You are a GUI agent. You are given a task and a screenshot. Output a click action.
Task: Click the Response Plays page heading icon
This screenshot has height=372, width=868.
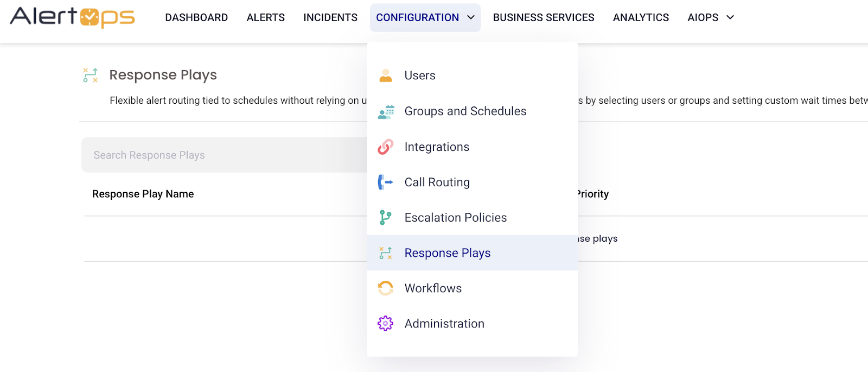[x=91, y=75]
